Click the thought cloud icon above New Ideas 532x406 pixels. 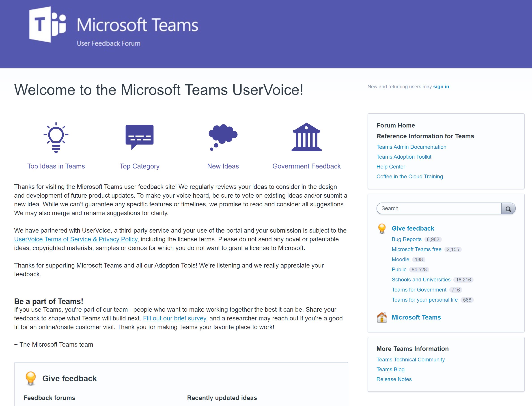tap(223, 138)
